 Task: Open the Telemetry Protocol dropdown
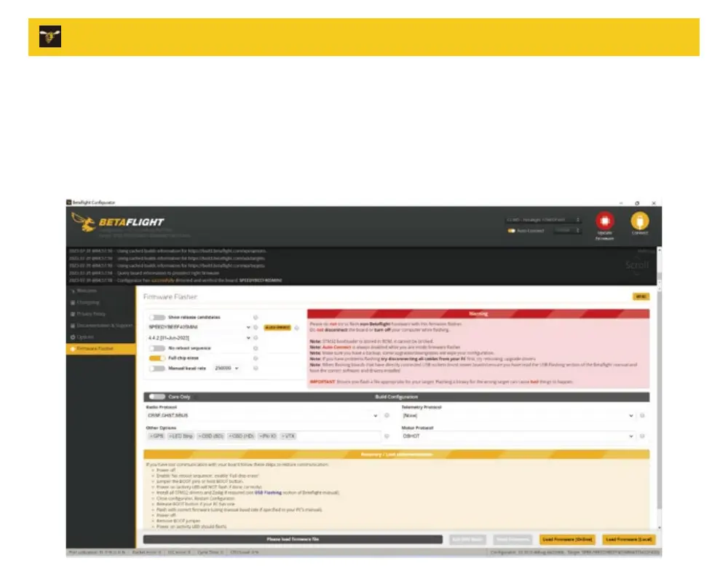(518, 415)
